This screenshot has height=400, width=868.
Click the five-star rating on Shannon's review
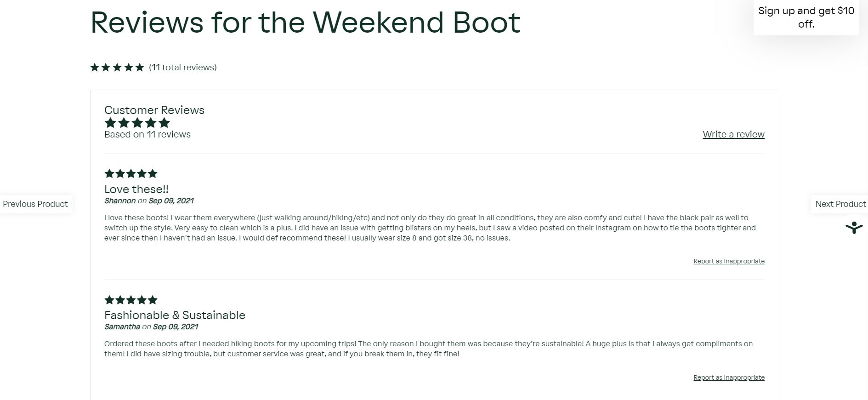[131, 173]
